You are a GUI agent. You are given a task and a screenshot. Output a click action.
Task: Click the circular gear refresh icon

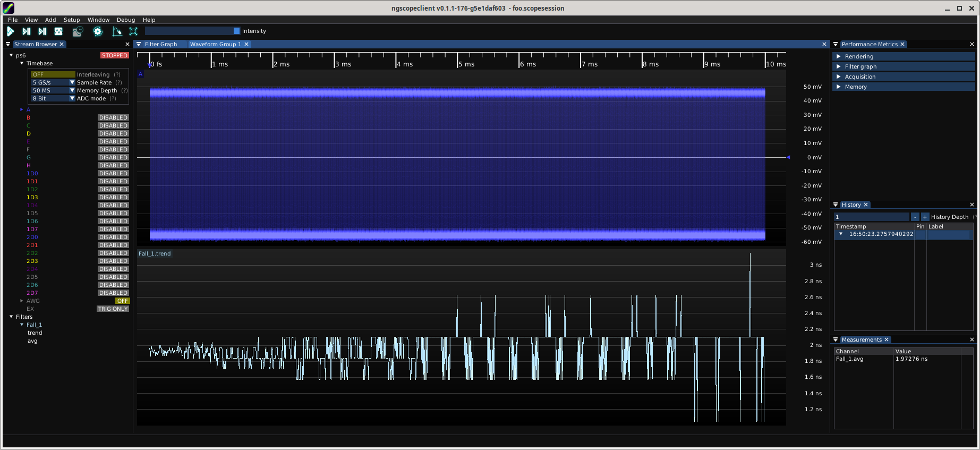98,31
